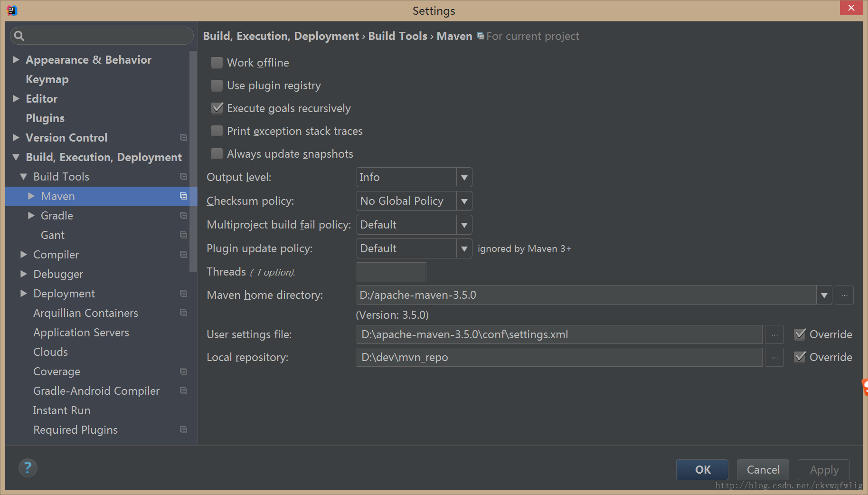Expand the Maven node
This screenshot has height=495, width=868.
point(31,196)
